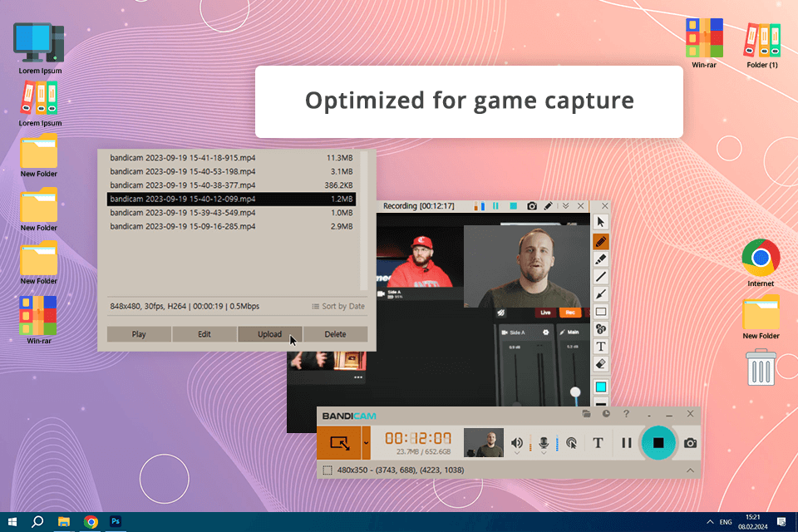798x532 pixels.
Task: Delete the selected recording
Action: click(335, 334)
